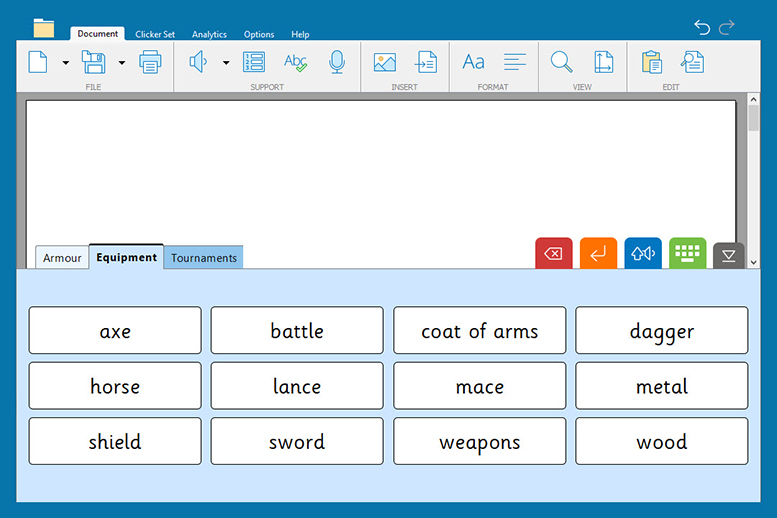This screenshot has width=777, height=518.
Task: Open the Predictor list icon
Action: tap(254, 63)
